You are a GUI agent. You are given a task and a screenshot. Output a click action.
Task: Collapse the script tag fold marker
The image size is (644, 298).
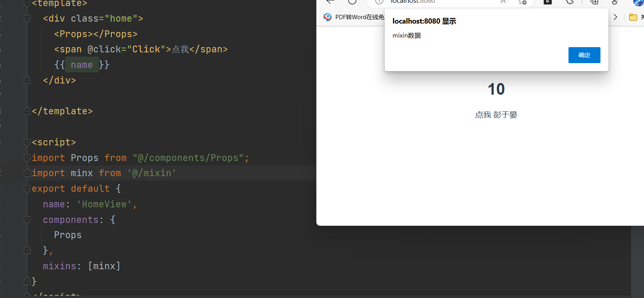click(27, 142)
